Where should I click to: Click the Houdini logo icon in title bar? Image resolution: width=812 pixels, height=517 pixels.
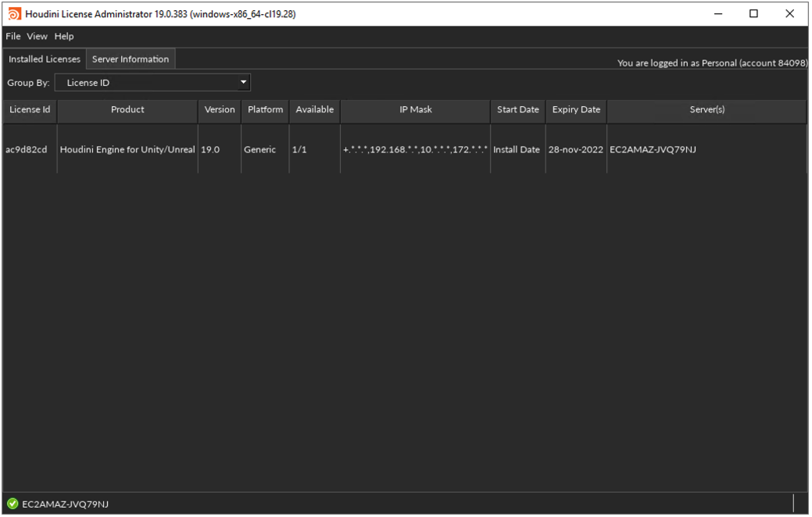pos(15,14)
